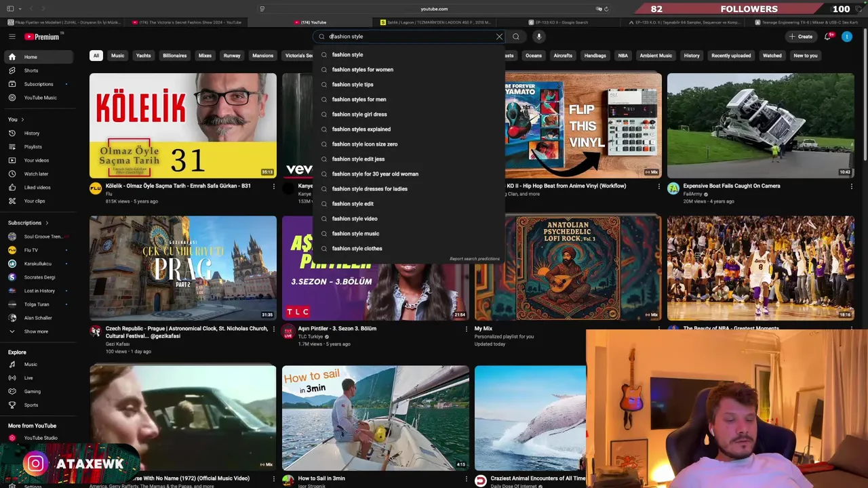Open more options for Aşırı Pintiler video
Screen dimensions: 868x488
click(467, 329)
